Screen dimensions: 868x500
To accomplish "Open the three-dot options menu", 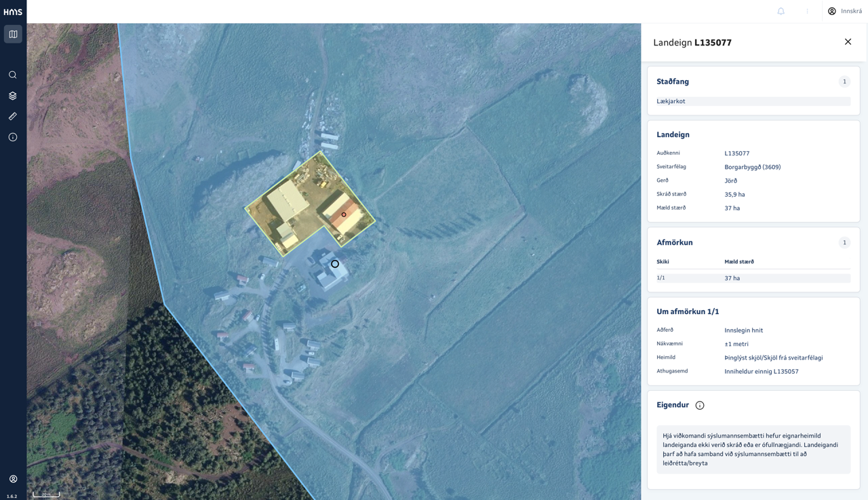I will pos(807,11).
